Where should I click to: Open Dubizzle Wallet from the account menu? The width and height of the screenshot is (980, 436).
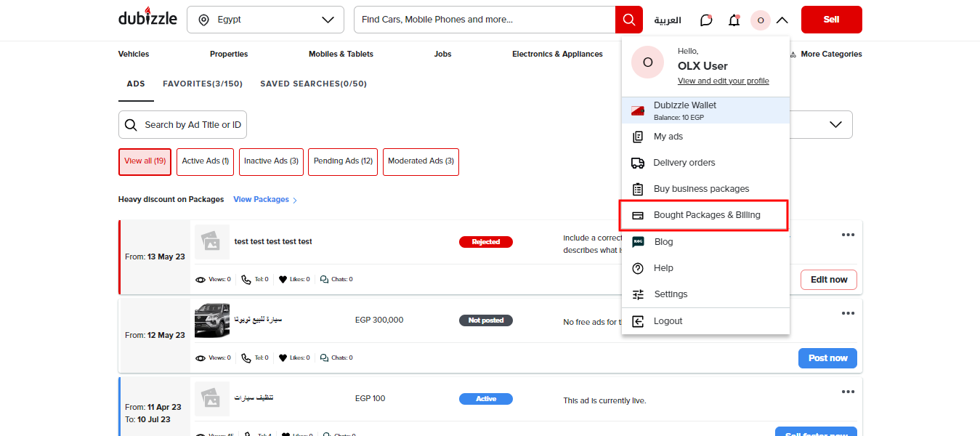pos(705,110)
